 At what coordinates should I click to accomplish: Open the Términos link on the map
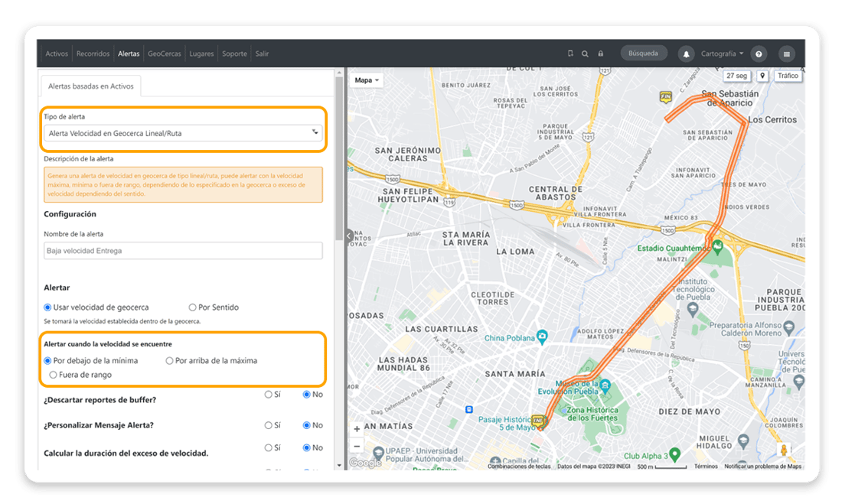click(x=706, y=467)
